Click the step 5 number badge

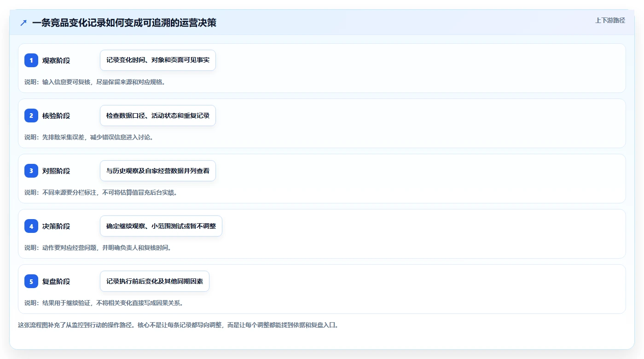[x=31, y=281]
